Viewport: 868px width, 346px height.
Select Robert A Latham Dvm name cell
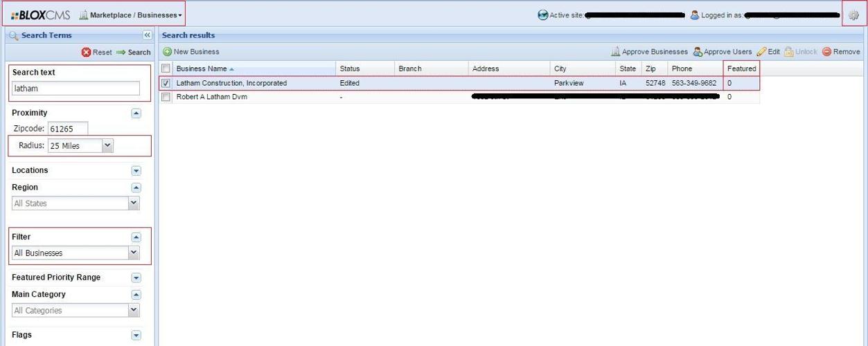(x=212, y=97)
